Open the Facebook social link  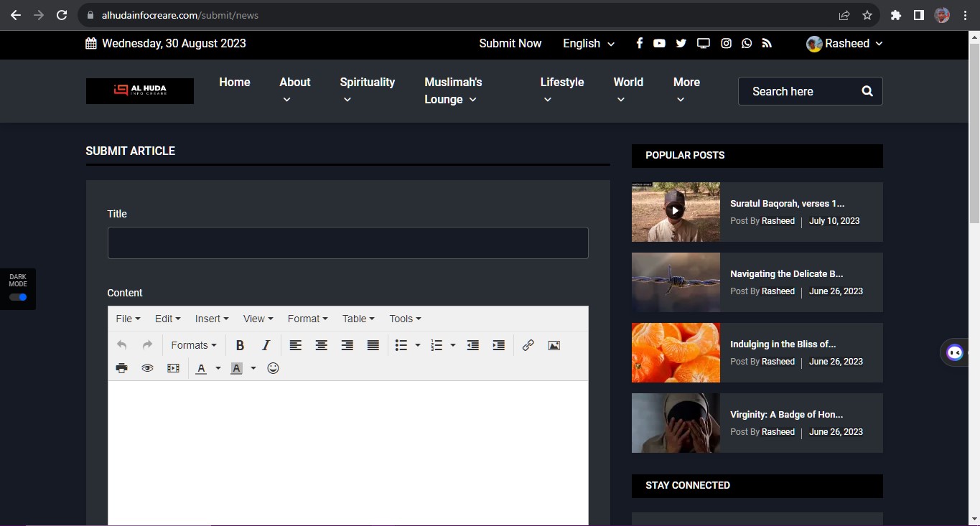(x=639, y=43)
